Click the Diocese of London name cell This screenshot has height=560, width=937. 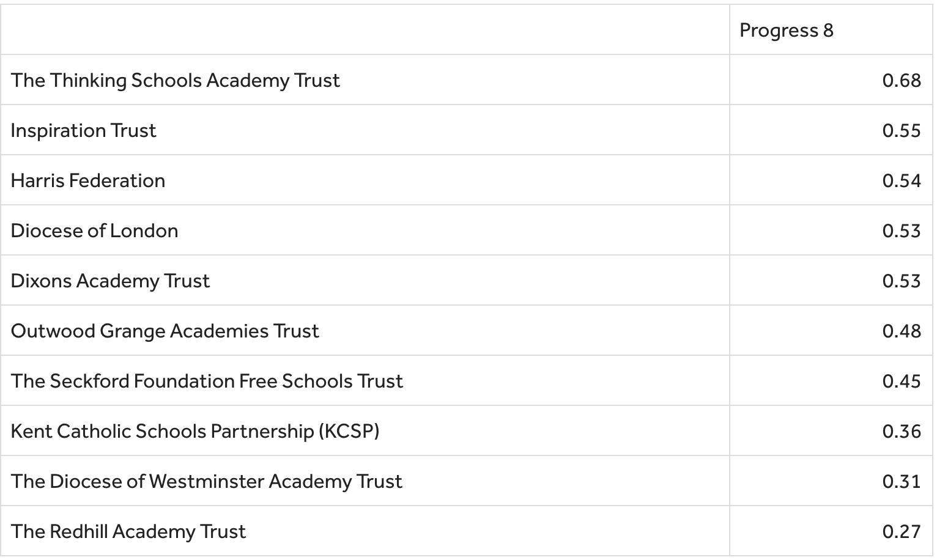pyautogui.click(x=94, y=231)
